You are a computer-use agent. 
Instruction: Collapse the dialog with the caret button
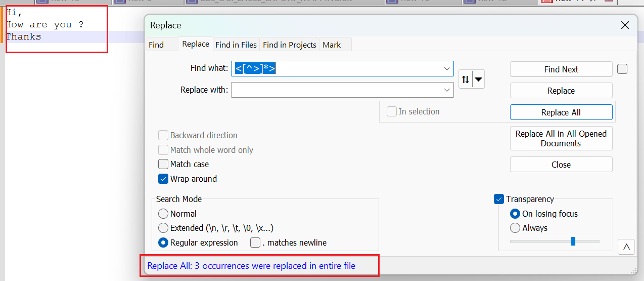(626, 247)
